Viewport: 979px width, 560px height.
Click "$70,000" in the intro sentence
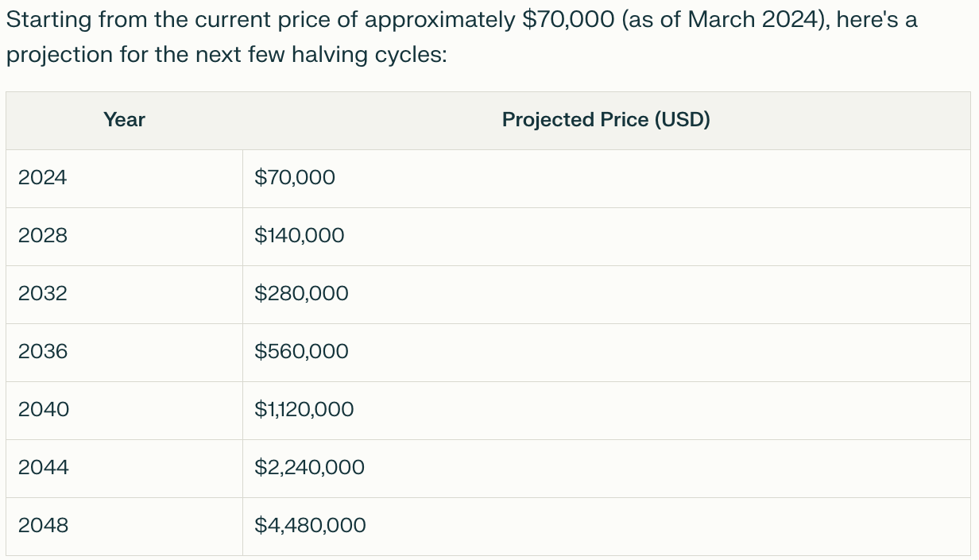(x=569, y=21)
